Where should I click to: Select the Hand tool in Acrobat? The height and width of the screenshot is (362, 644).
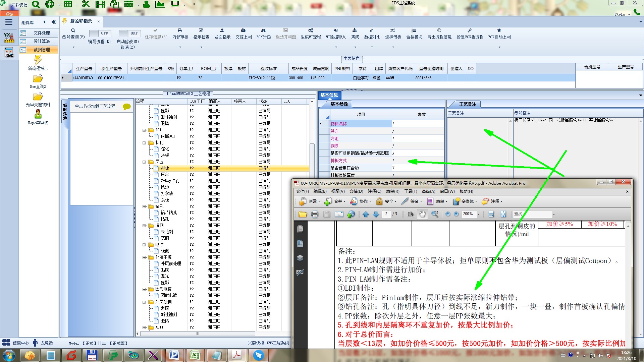tap(422, 214)
